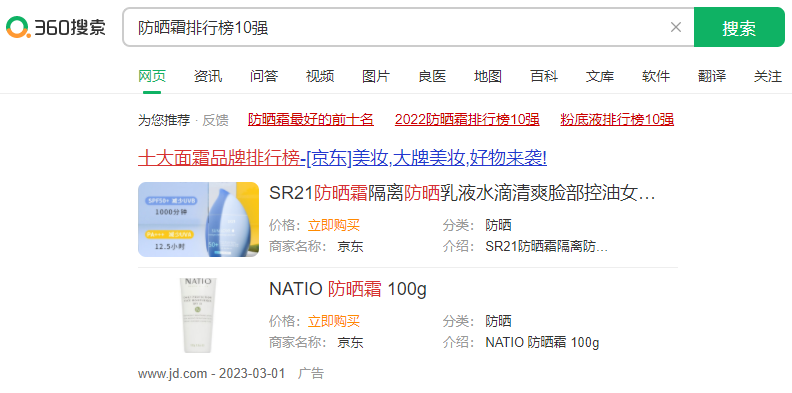Viewport: 792px width, 393px height.
Task: Clear the search box with the X icon
Action: [676, 27]
